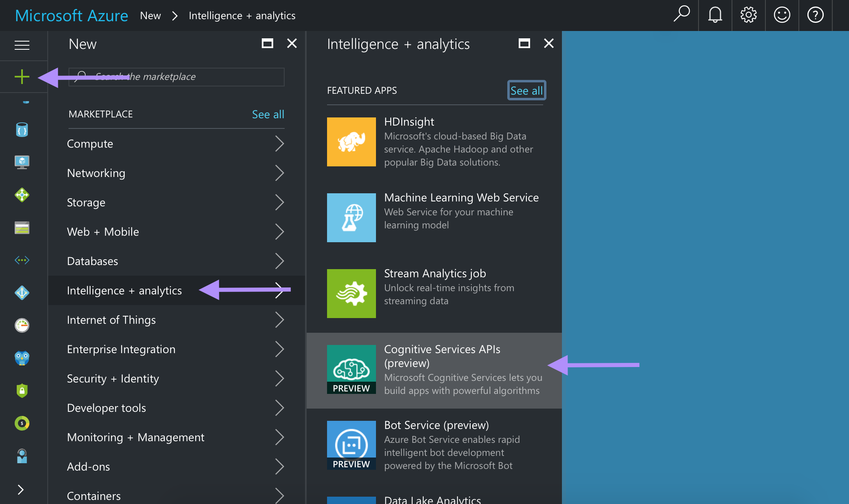This screenshot has height=504, width=849.
Task: Select the Stream Analytics job gear icon
Action: [x=351, y=294]
